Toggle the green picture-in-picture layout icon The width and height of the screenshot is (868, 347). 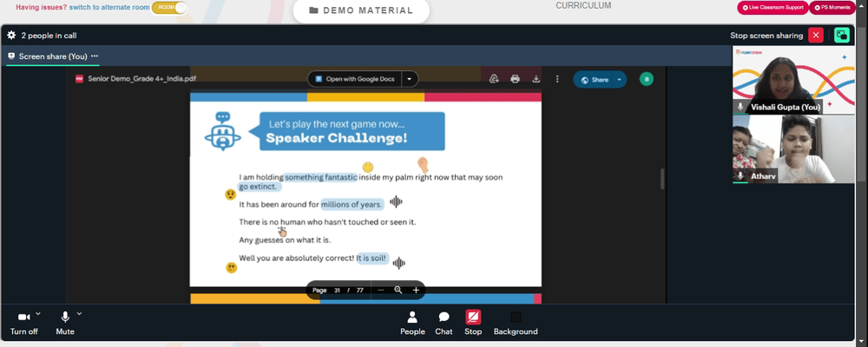[x=841, y=36]
